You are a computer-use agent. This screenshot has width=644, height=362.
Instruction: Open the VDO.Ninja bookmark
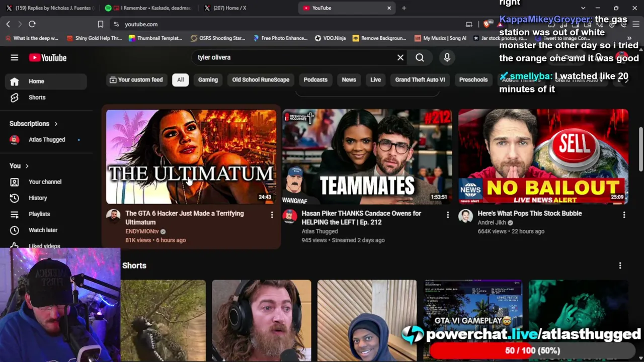(330, 38)
